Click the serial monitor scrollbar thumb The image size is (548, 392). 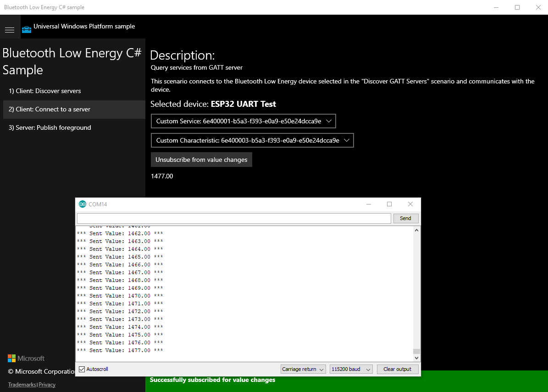click(x=416, y=352)
